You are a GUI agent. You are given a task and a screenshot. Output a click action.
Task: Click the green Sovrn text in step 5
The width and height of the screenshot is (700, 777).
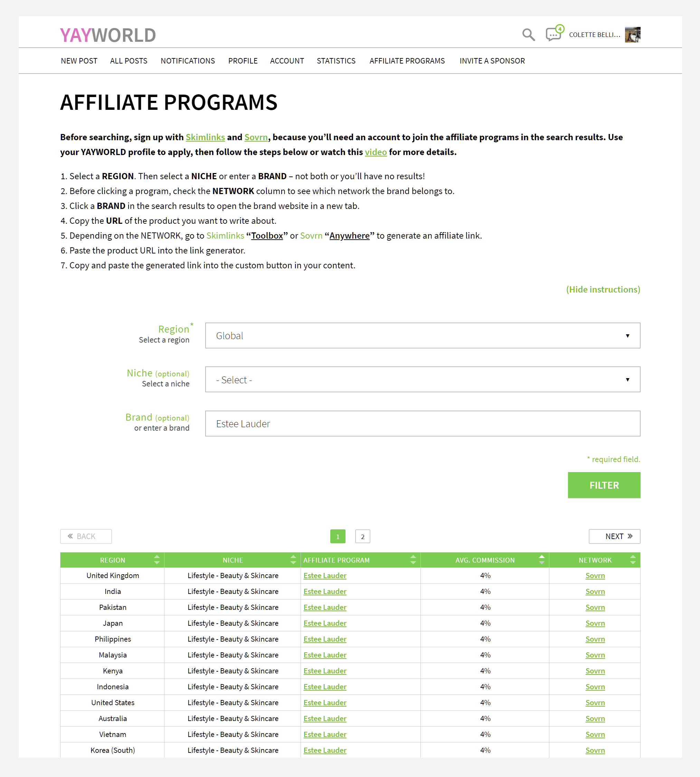click(x=311, y=236)
